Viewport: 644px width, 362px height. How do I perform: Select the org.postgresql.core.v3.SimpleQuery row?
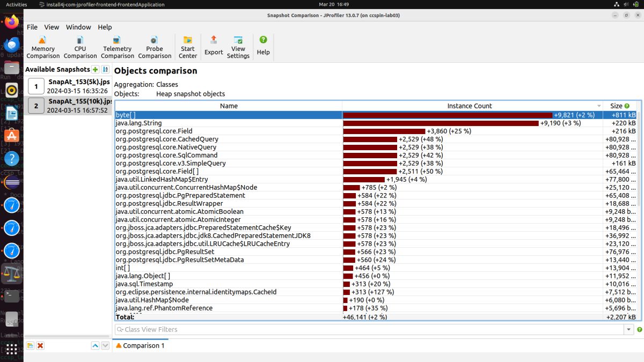376,163
